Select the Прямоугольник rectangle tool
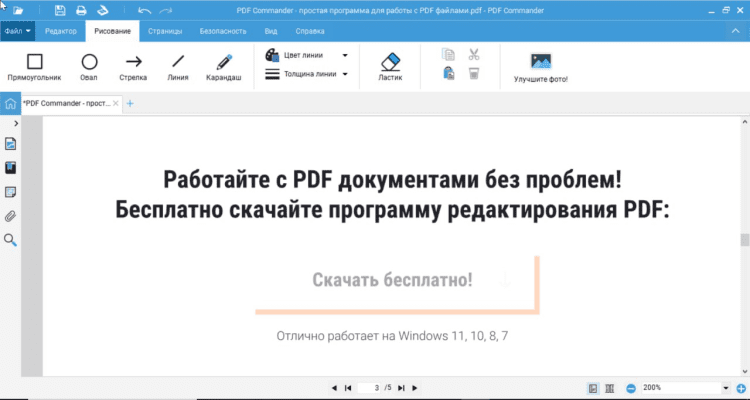 click(34, 67)
